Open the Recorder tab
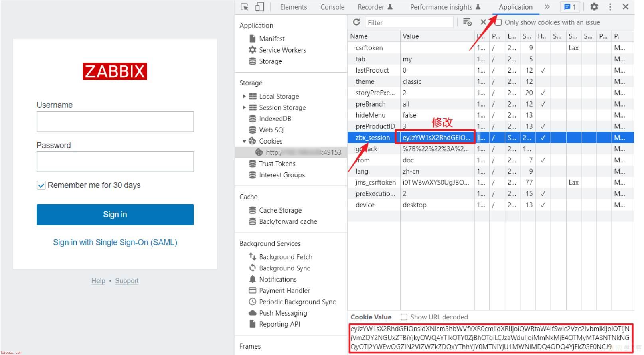 click(x=375, y=7)
